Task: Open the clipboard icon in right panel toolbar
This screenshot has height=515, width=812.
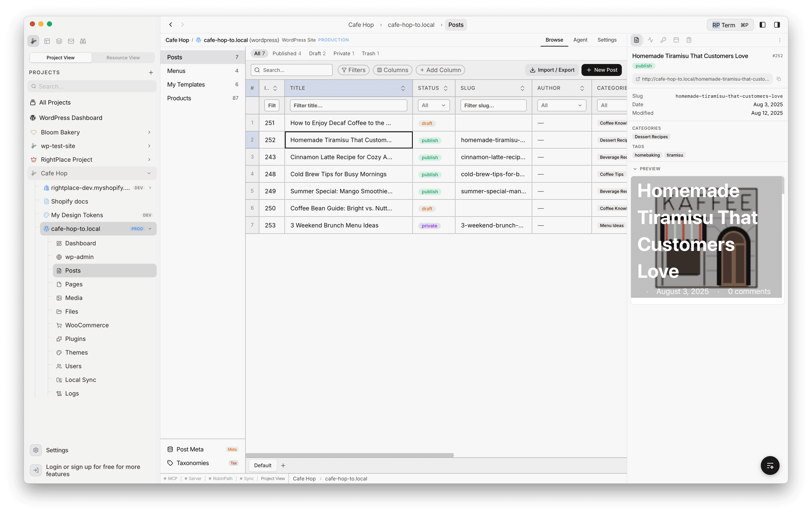Action: click(x=689, y=40)
